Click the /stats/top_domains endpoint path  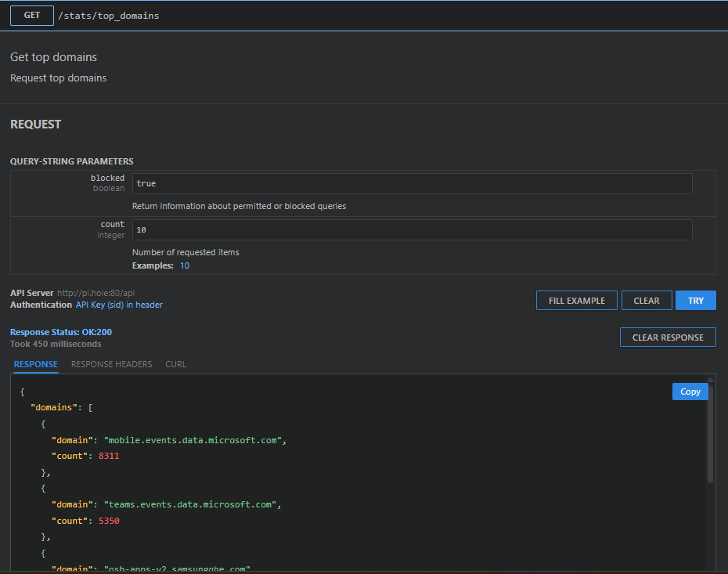pyautogui.click(x=108, y=16)
